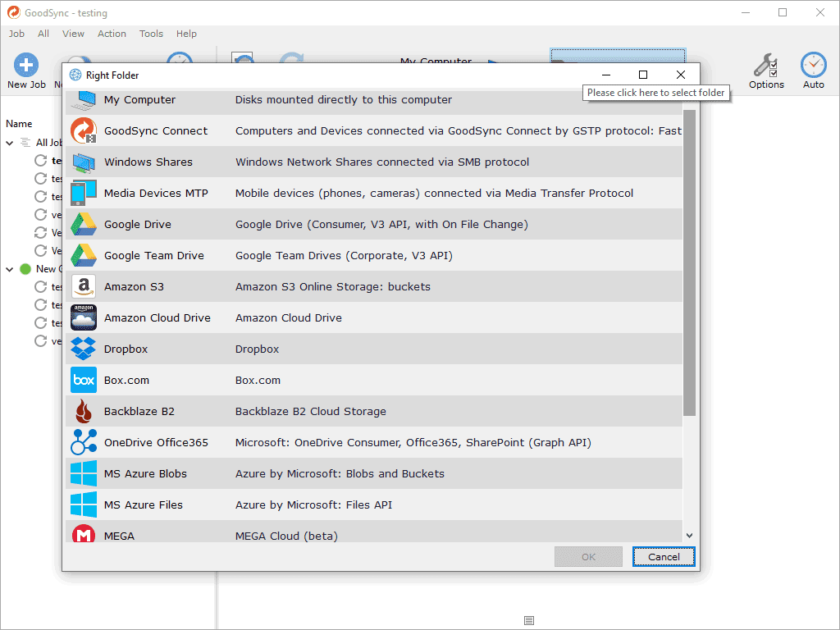This screenshot has width=840, height=630.
Task: Pick the Dropbox icon
Action: tap(84, 349)
